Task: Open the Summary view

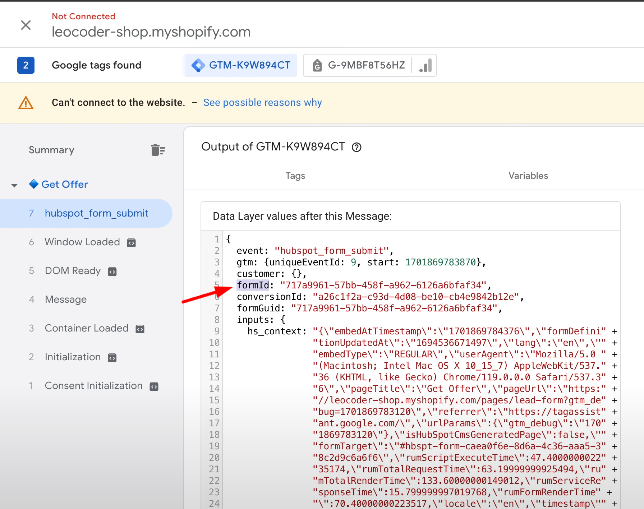Action: [51, 150]
